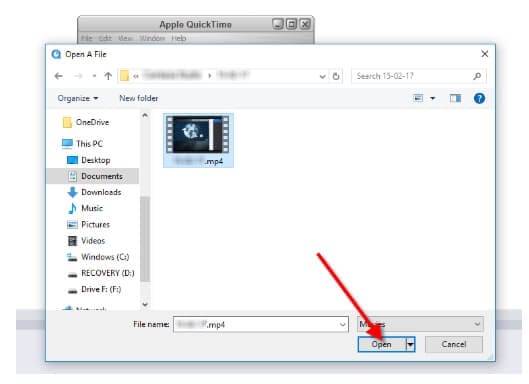Select OneDrive in navigation pane
529x384 pixels.
click(92, 122)
